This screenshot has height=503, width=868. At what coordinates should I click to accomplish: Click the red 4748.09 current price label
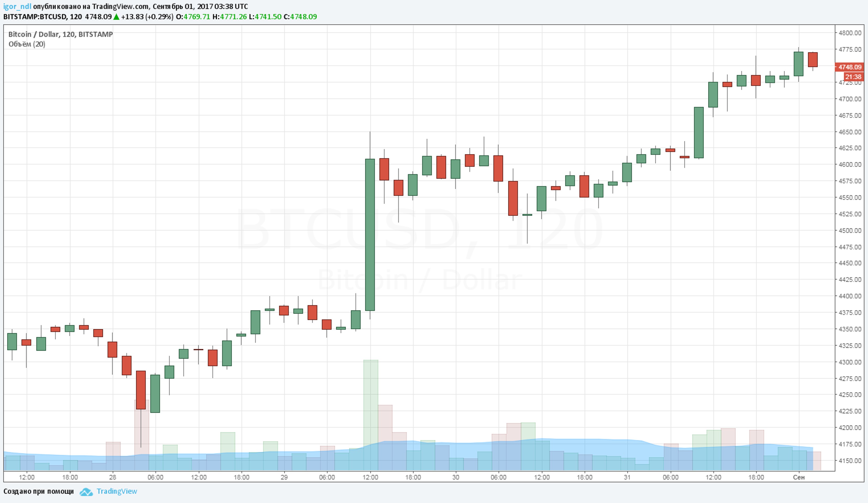pos(850,67)
